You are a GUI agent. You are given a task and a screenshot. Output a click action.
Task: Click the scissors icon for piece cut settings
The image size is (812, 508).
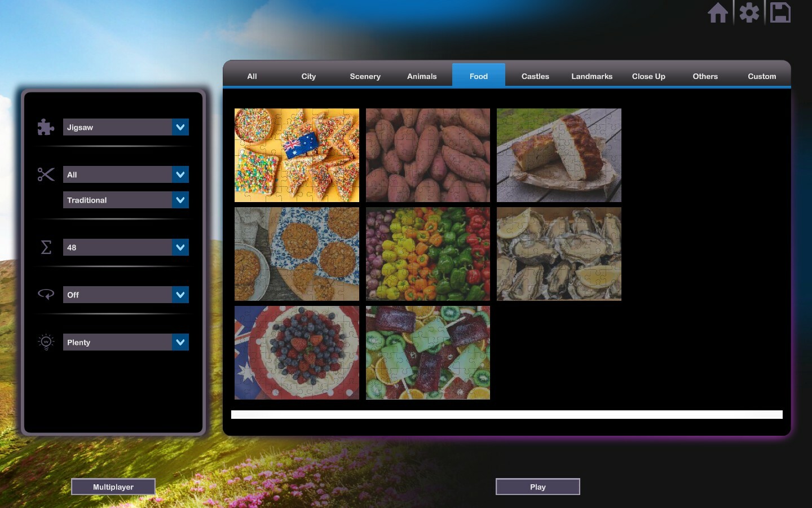click(46, 175)
